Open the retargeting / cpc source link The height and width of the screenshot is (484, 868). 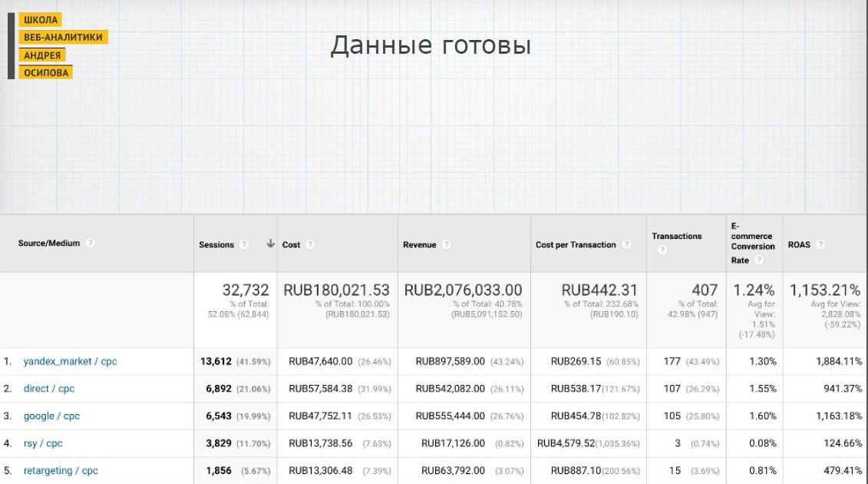click(61, 471)
